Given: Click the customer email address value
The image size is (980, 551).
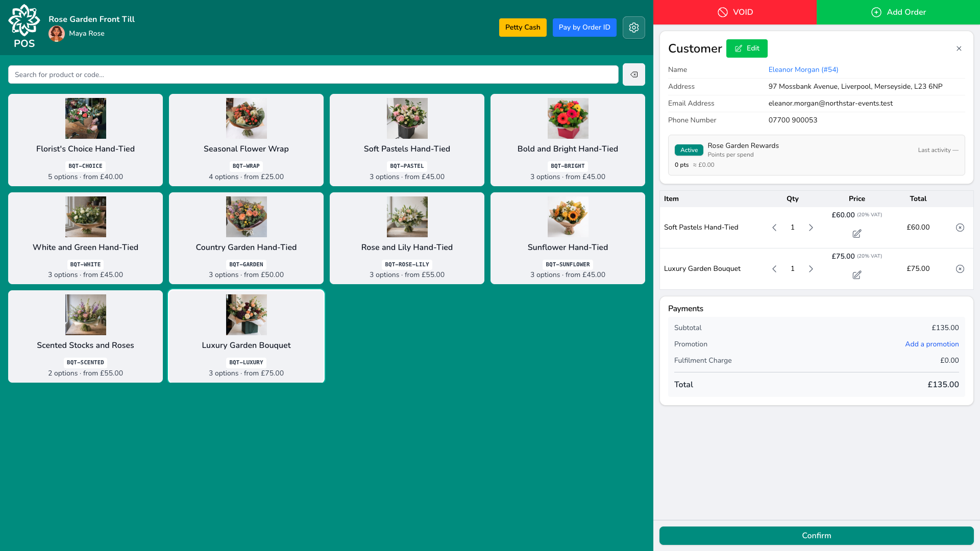Looking at the screenshot, I should [x=830, y=104].
